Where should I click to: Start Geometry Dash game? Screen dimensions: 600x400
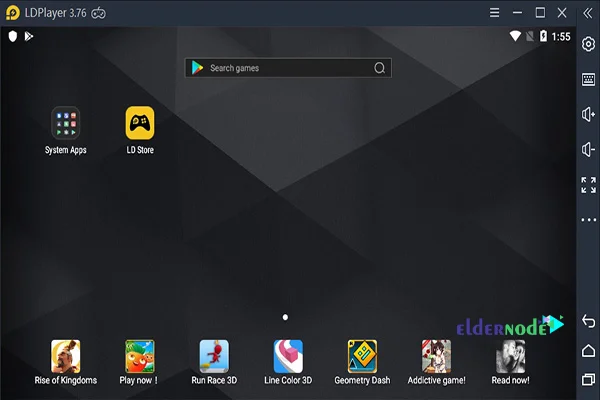point(362,356)
